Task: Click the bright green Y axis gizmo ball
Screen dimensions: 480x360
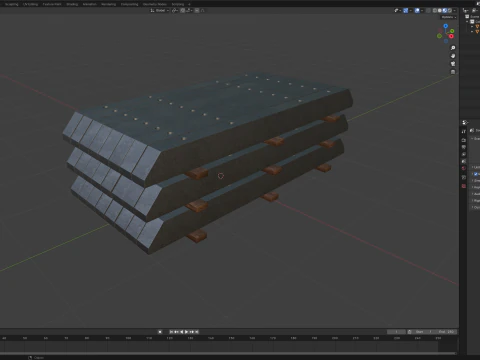Action: coord(452,31)
